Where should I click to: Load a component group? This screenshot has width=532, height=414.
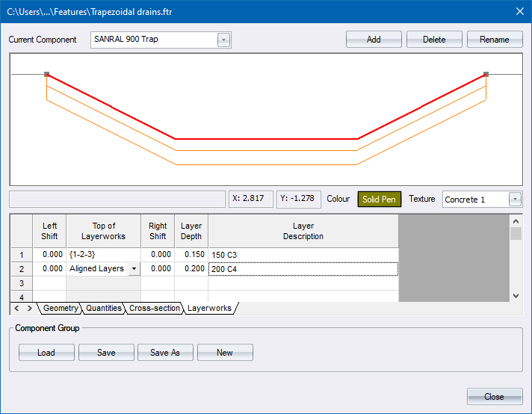[x=46, y=353]
